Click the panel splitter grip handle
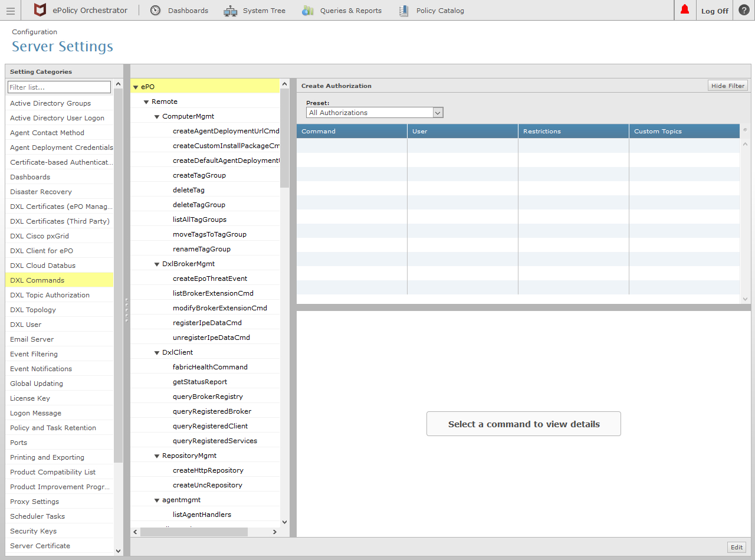 pos(126,310)
